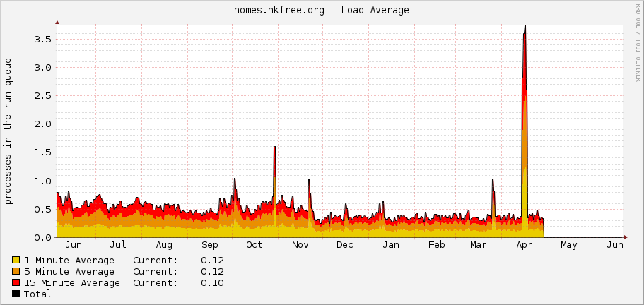Click the Aug month label
This screenshot has height=305, width=644.
pos(164,245)
